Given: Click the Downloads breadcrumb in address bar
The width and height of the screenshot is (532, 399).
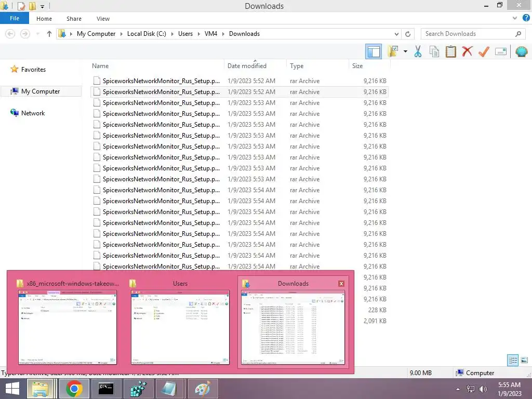Looking at the screenshot, I should click(244, 34).
